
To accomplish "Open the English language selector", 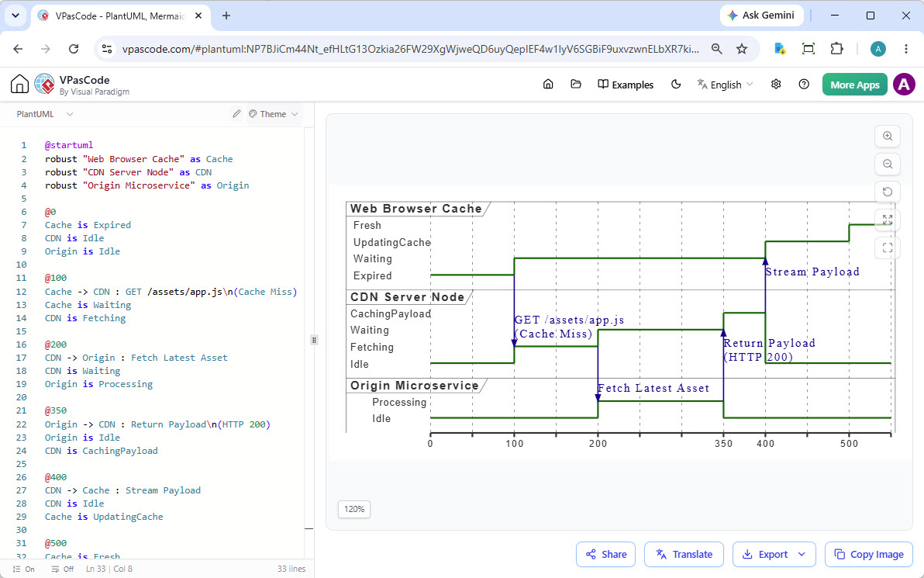I will [725, 85].
